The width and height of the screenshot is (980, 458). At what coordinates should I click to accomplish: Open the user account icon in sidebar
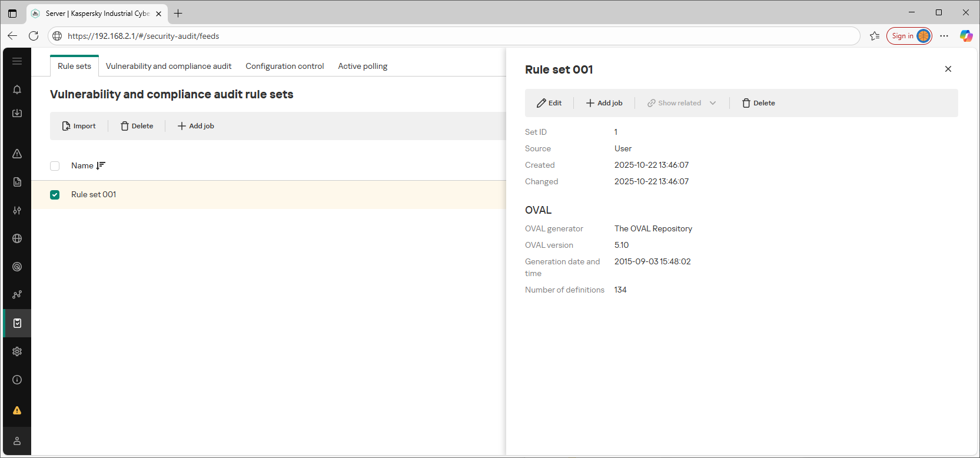[17, 441]
